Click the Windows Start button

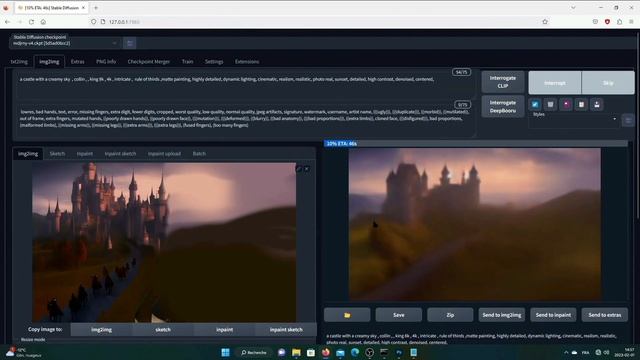point(225,352)
